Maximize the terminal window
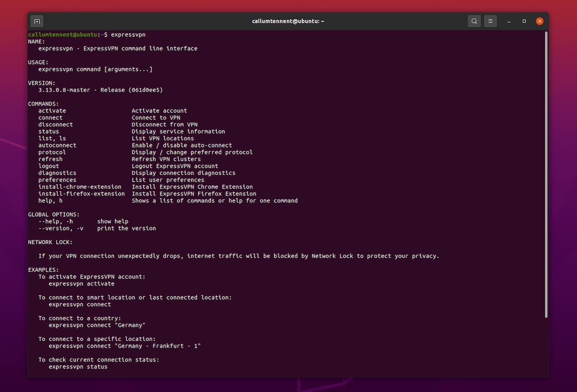The height and width of the screenshot is (392, 577). point(524,21)
